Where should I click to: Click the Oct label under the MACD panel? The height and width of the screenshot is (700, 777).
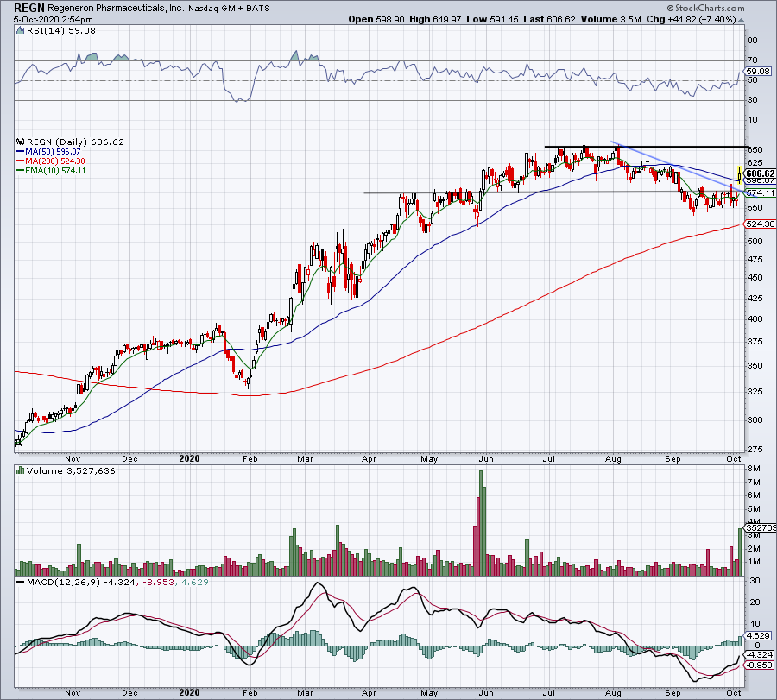click(x=733, y=692)
